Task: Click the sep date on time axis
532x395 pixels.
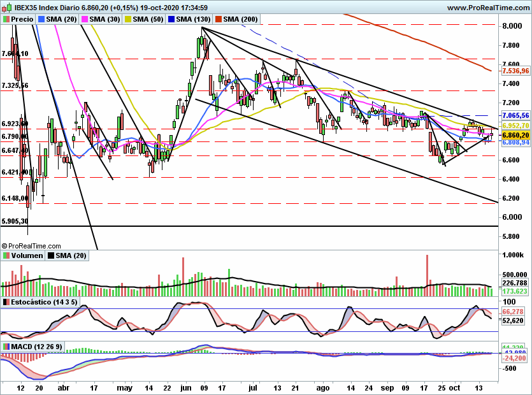Action: [x=387, y=388]
